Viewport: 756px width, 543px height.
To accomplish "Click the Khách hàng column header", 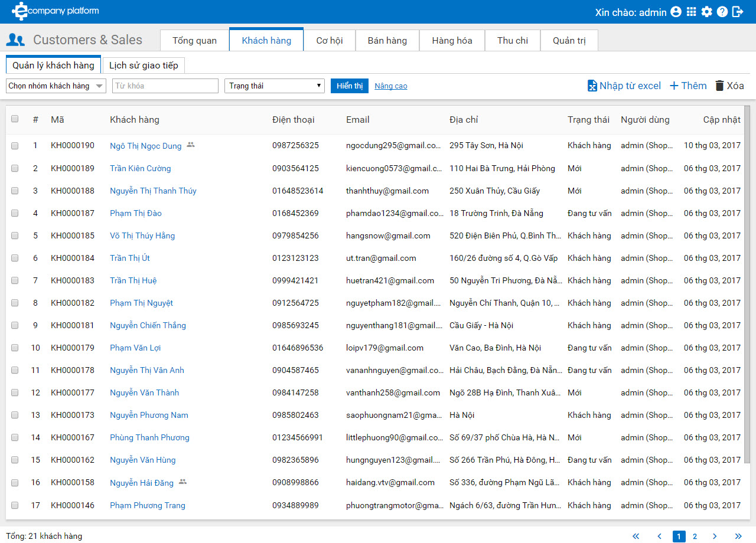I will 135,119.
